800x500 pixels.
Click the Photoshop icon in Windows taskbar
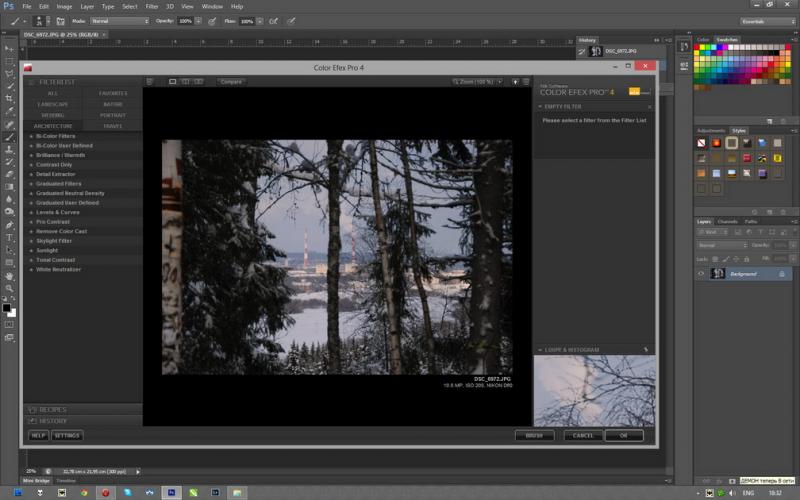point(171,492)
